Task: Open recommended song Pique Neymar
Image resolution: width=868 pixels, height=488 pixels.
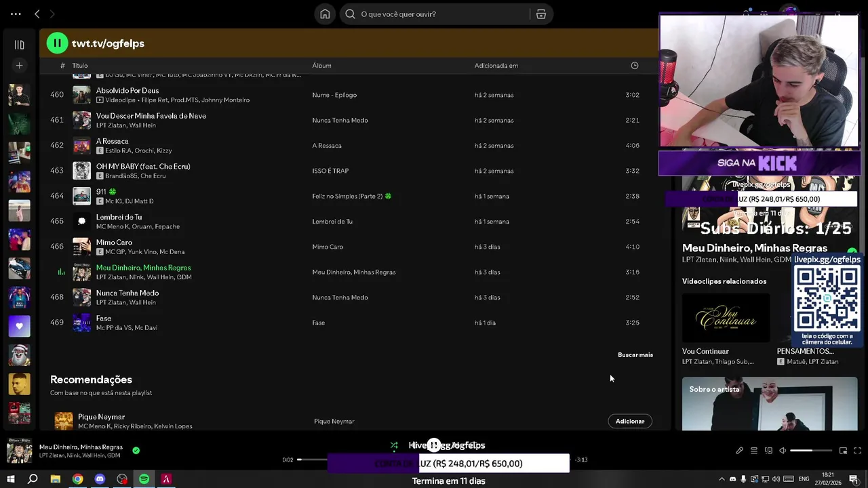Action: pos(101,417)
